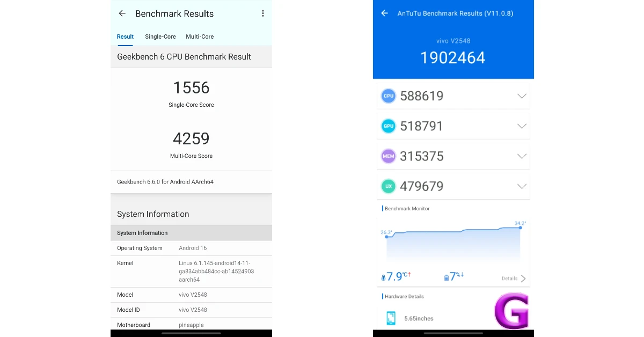The height and width of the screenshot is (337, 644).
Task: Tap the GPU score icon
Action: (x=389, y=126)
